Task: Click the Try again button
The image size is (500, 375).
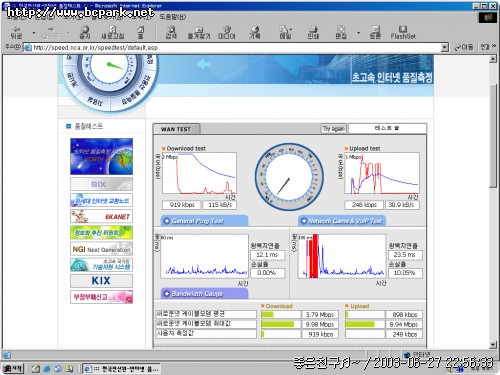Action: tap(334, 129)
